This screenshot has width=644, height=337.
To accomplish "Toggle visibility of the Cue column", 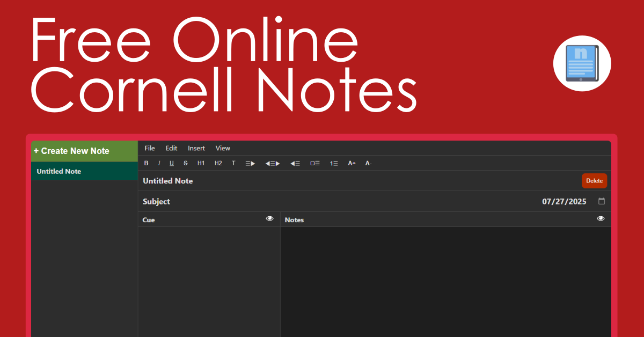I will click(269, 219).
